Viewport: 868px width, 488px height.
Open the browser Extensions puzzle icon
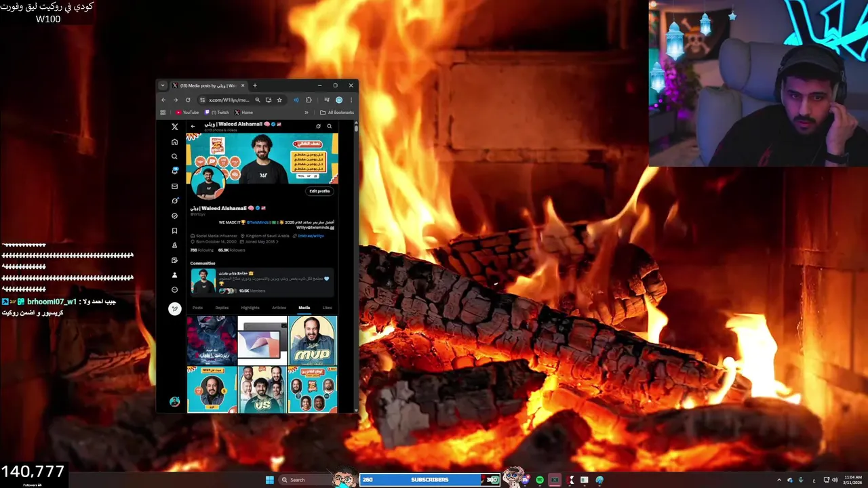tap(309, 100)
